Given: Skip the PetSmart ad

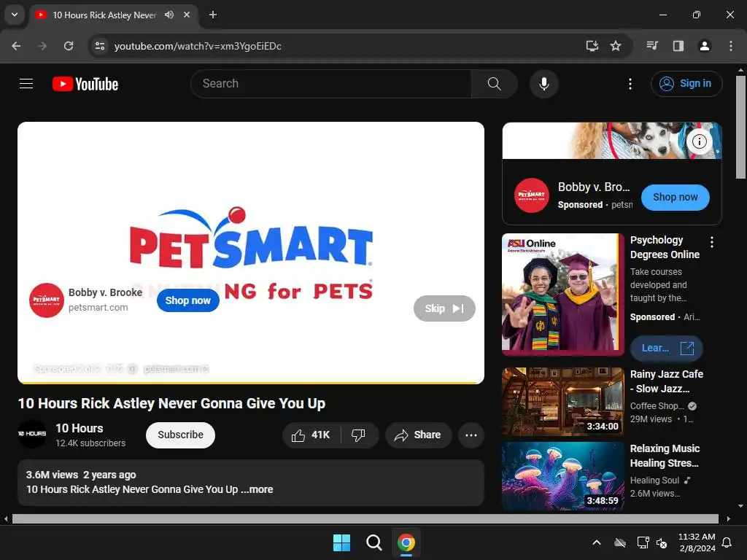Looking at the screenshot, I should [x=444, y=308].
